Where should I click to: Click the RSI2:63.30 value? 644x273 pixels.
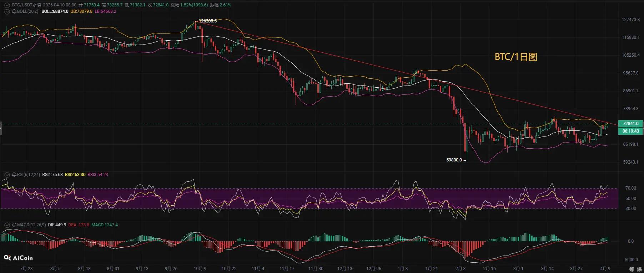pos(75,175)
